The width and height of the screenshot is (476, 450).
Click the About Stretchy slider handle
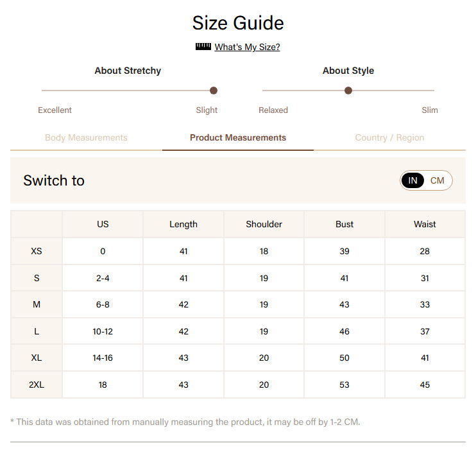tap(214, 91)
